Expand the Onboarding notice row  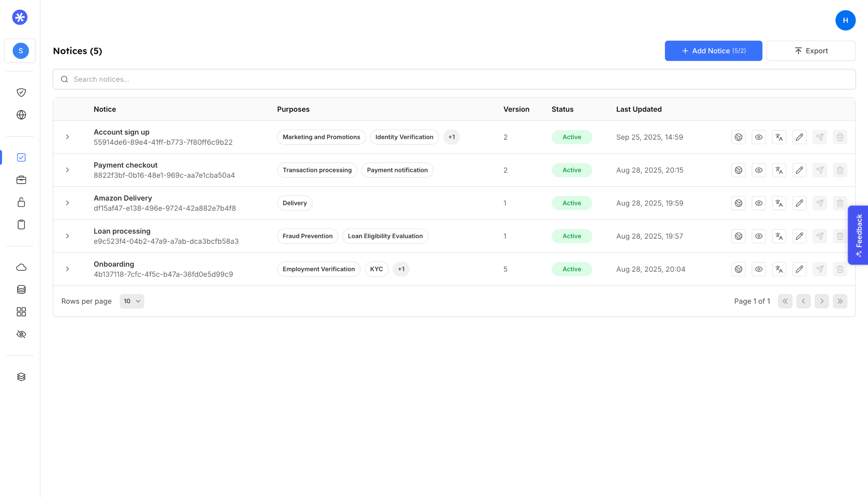point(67,269)
